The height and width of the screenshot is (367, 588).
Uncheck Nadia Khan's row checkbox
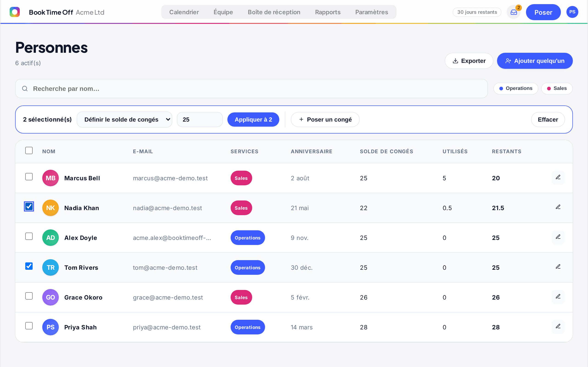[x=29, y=207]
